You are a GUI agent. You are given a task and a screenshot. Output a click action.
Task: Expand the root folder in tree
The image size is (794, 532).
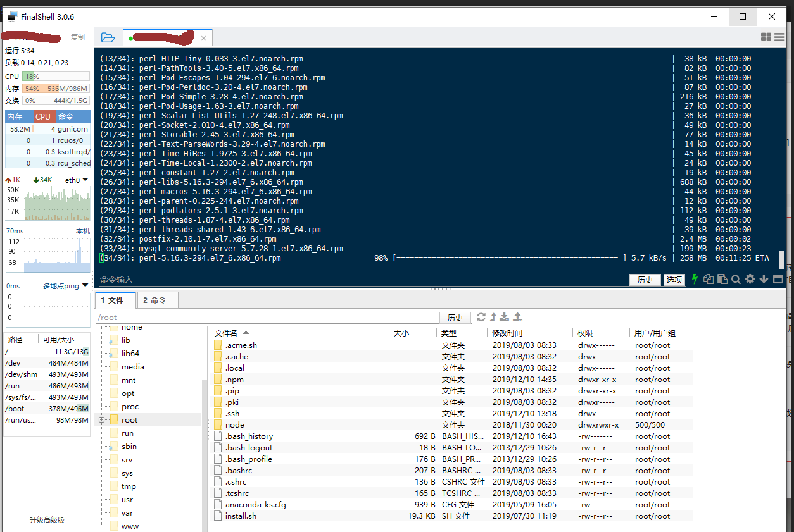pyautogui.click(x=101, y=420)
